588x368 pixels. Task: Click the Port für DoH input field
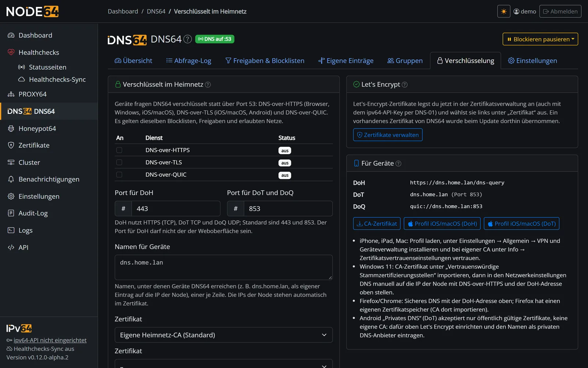[176, 209]
